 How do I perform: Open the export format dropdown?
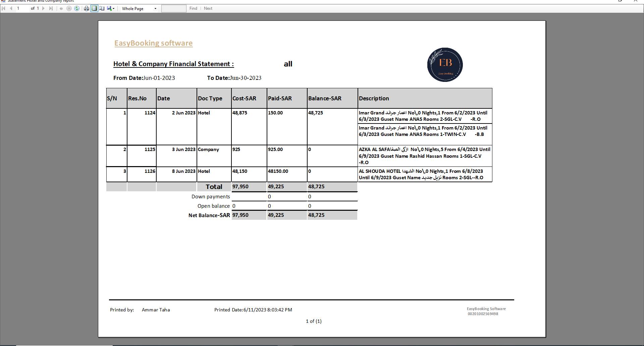point(111,8)
